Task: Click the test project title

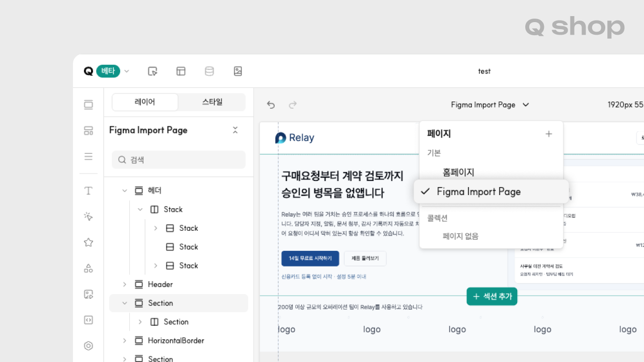Action: [485, 71]
